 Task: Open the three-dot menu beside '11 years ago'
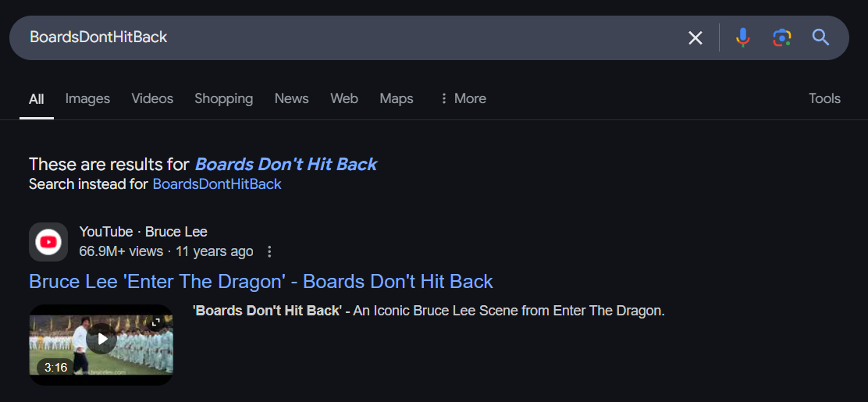pos(269,252)
